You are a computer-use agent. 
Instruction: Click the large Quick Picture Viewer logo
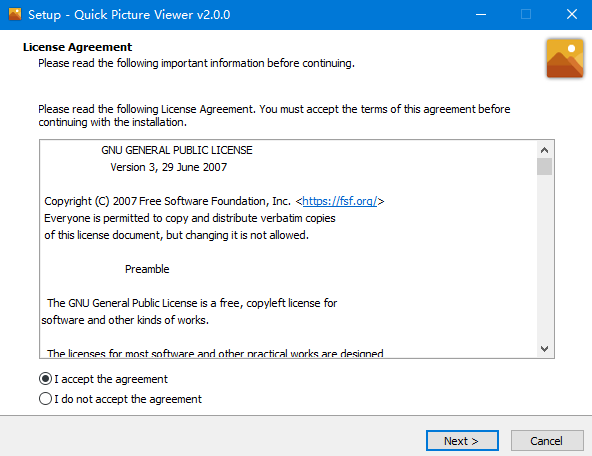[x=565, y=58]
